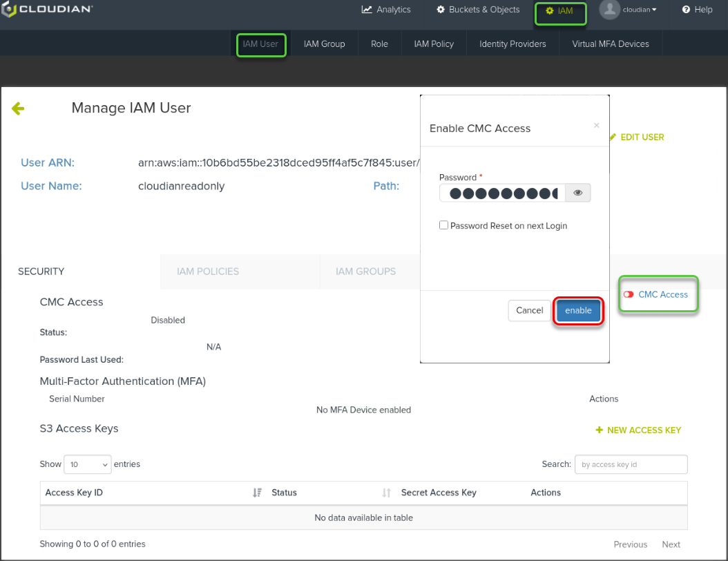728x561 pixels.
Task: Click the eye icon to reveal password
Action: coord(578,193)
